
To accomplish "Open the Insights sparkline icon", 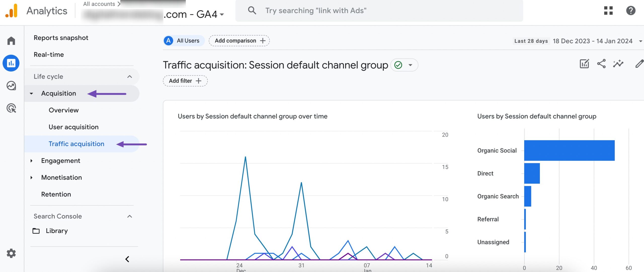I will point(618,64).
